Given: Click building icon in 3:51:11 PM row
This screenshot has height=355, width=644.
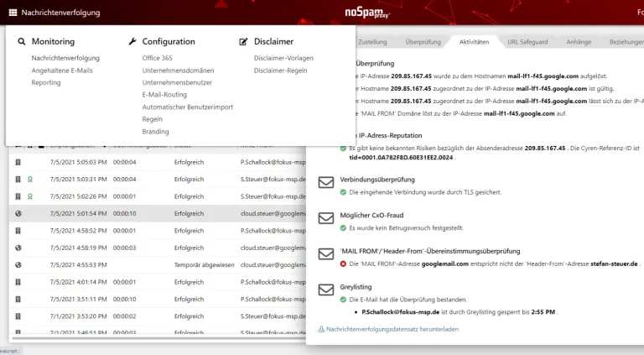Looking at the screenshot, I should click(18, 300).
